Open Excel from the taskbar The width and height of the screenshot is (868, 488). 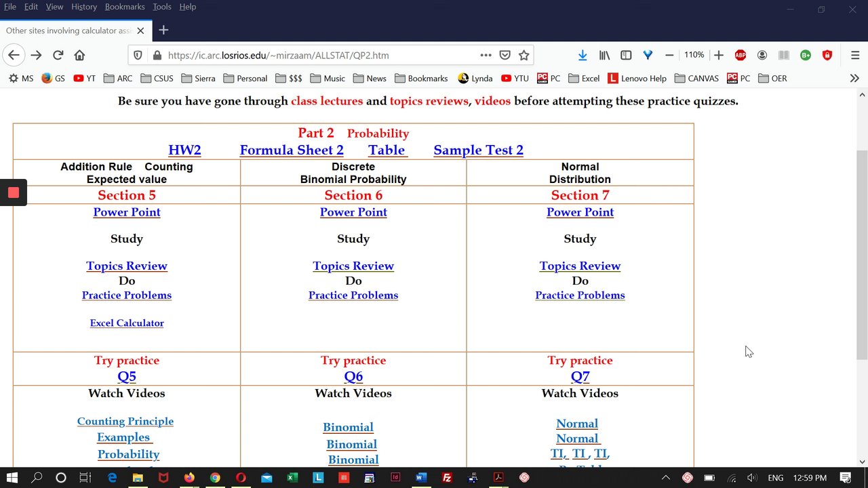point(292,478)
